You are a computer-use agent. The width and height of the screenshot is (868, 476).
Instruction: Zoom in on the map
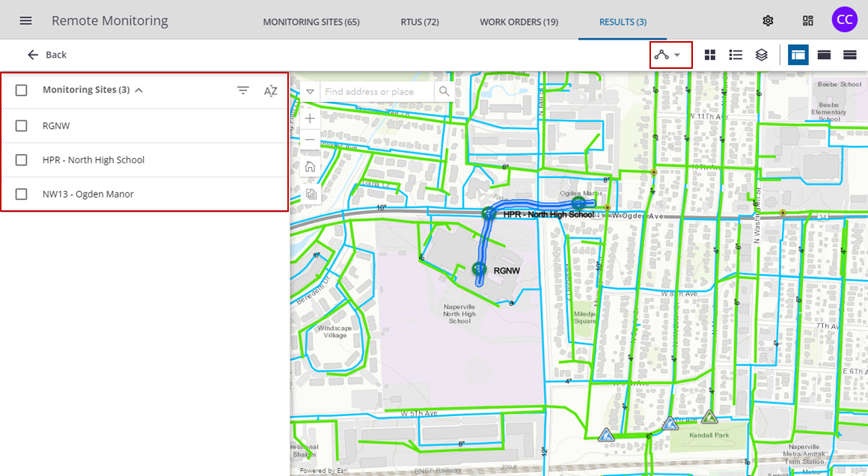pyautogui.click(x=310, y=118)
